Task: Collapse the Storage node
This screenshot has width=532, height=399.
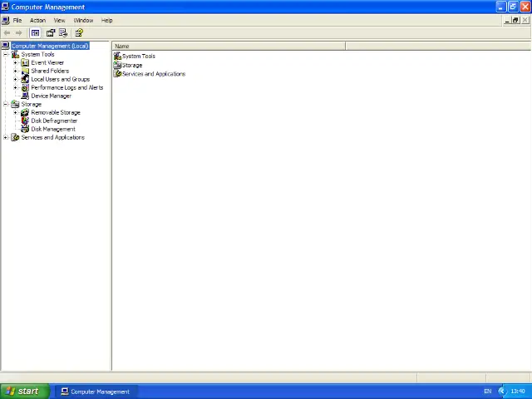Action: pyautogui.click(x=6, y=104)
